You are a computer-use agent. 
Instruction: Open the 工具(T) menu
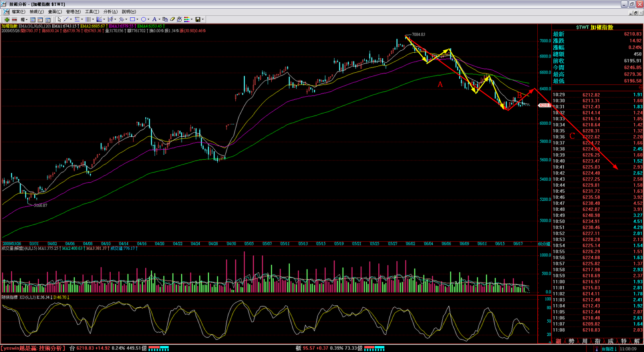pos(92,12)
